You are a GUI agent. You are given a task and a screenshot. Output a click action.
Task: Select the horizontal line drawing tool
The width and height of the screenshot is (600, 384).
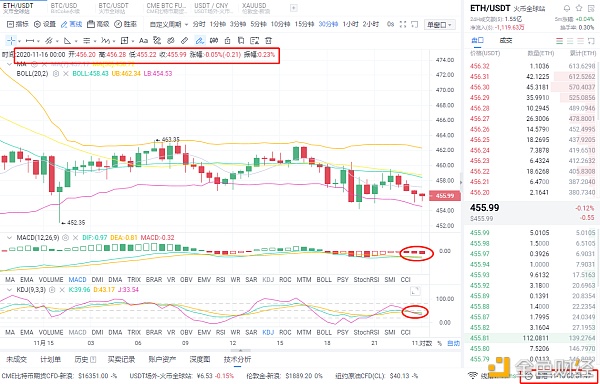coord(30,41)
